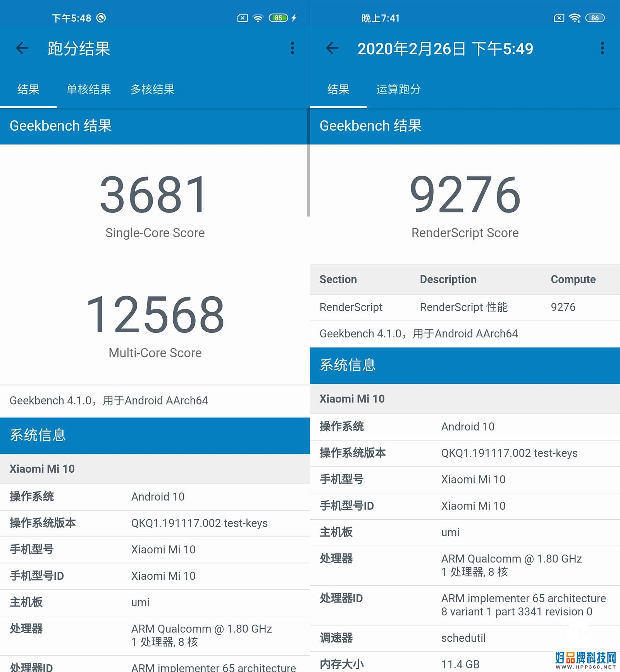Tap 手机型号 row label on left screen
The image size is (620, 672).
pos(32,549)
